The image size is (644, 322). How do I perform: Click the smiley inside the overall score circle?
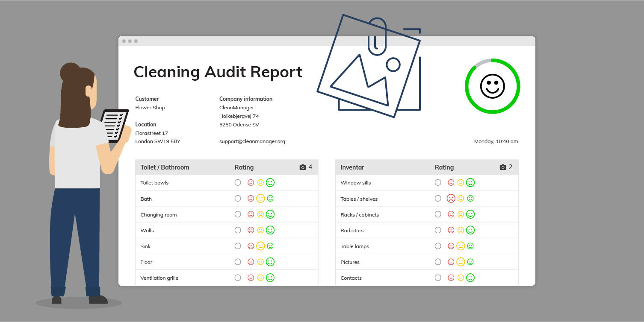tap(493, 86)
